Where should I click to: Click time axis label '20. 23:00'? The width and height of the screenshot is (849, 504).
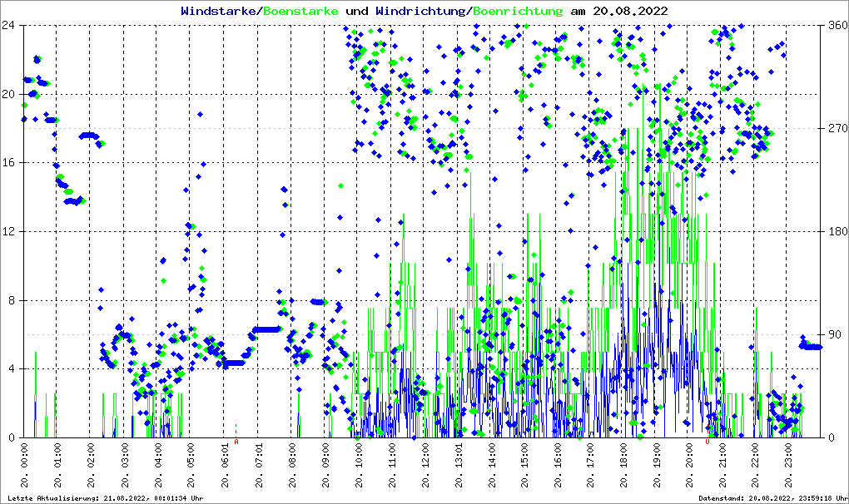click(788, 465)
